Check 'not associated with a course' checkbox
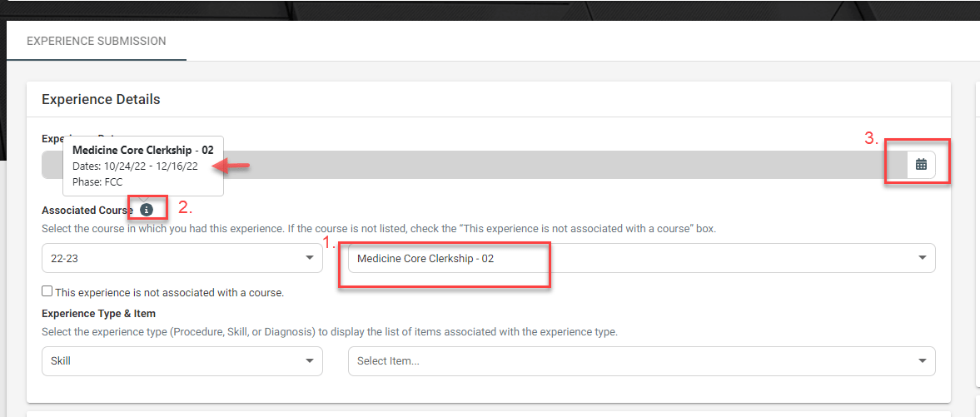The image size is (980, 417). [47, 291]
